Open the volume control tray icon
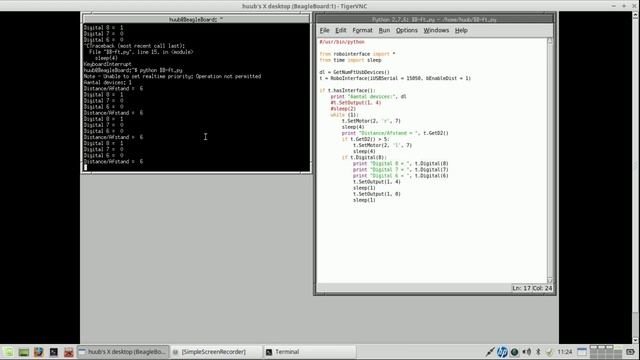 point(527,352)
